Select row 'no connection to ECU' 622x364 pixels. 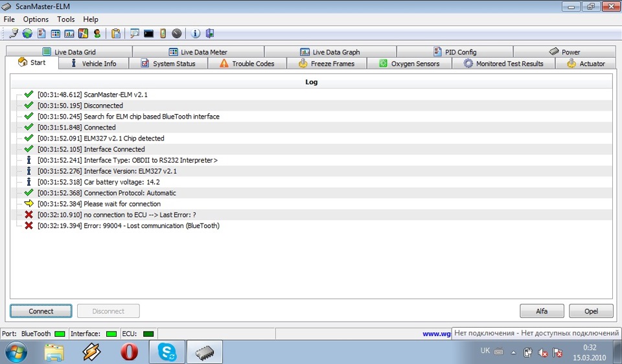point(312,214)
